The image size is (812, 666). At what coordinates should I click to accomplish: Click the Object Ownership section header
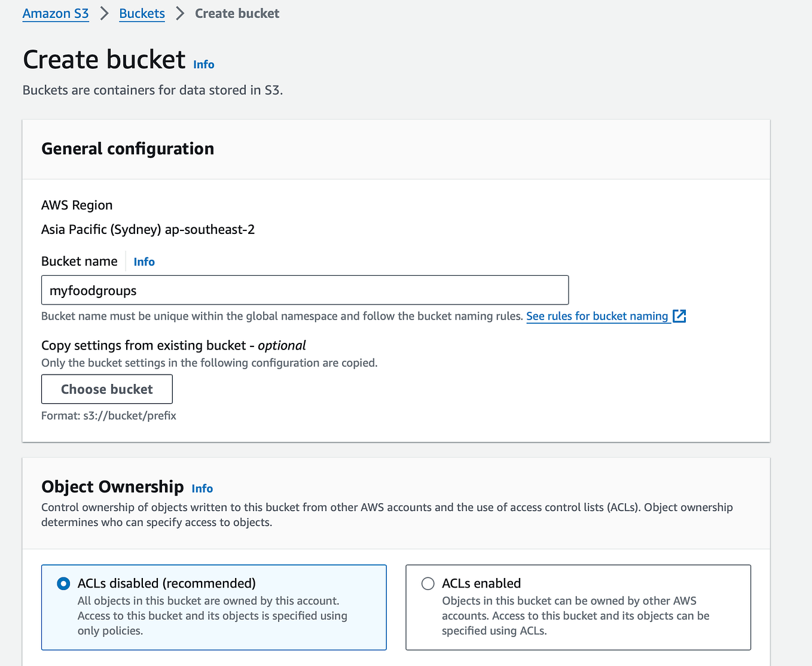click(112, 486)
